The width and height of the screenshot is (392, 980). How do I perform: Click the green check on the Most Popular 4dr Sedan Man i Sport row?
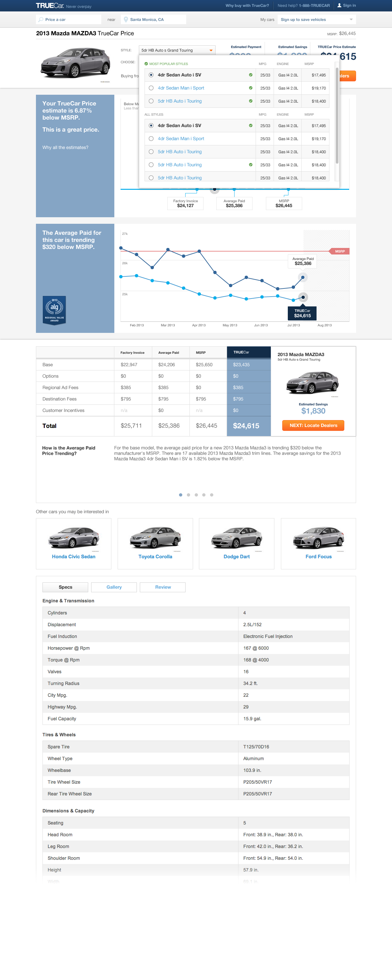tap(251, 88)
